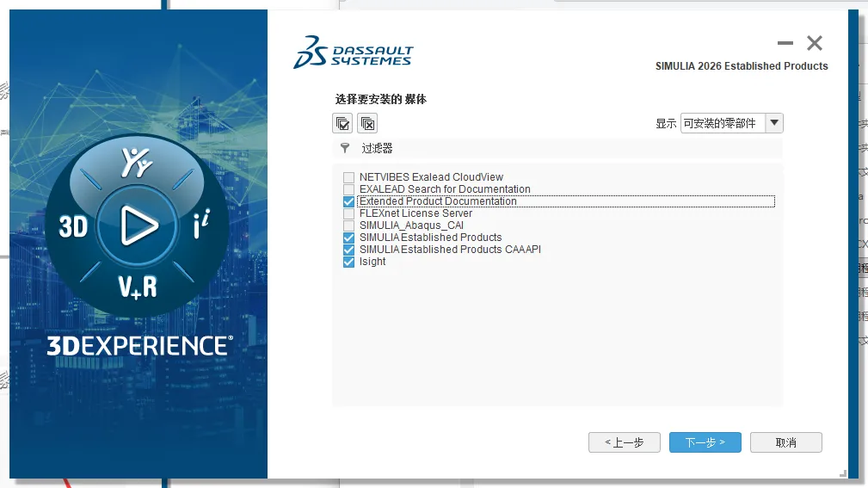The width and height of the screenshot is (868, 488).
Task: Uncheck SIMULIA Established Products checkbox
Action: coord(348,238)
